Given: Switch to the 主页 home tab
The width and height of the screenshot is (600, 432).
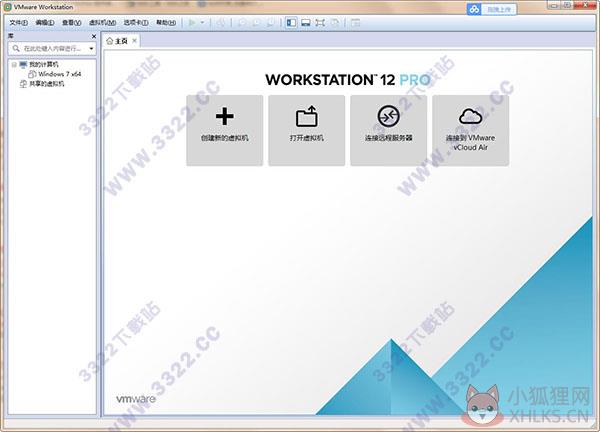Looking at the screenshot, I should click(121, 41).
